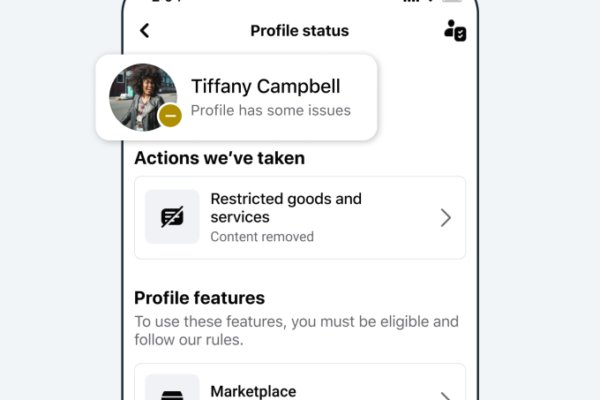Viewport: 600px width, 400px height.
Task: Tap the battery indicator in the status bar
Action: point(450,3)
